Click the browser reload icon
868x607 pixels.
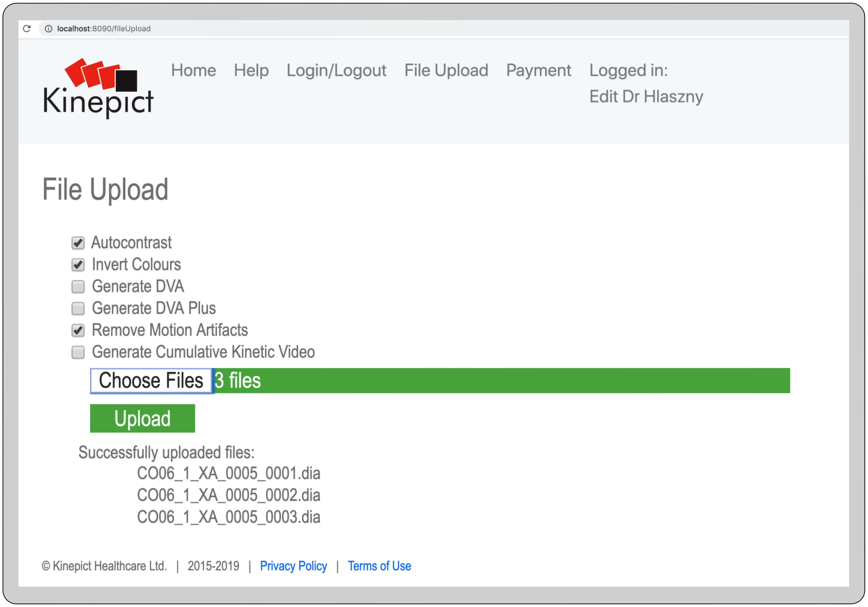[x=27, y=29]
